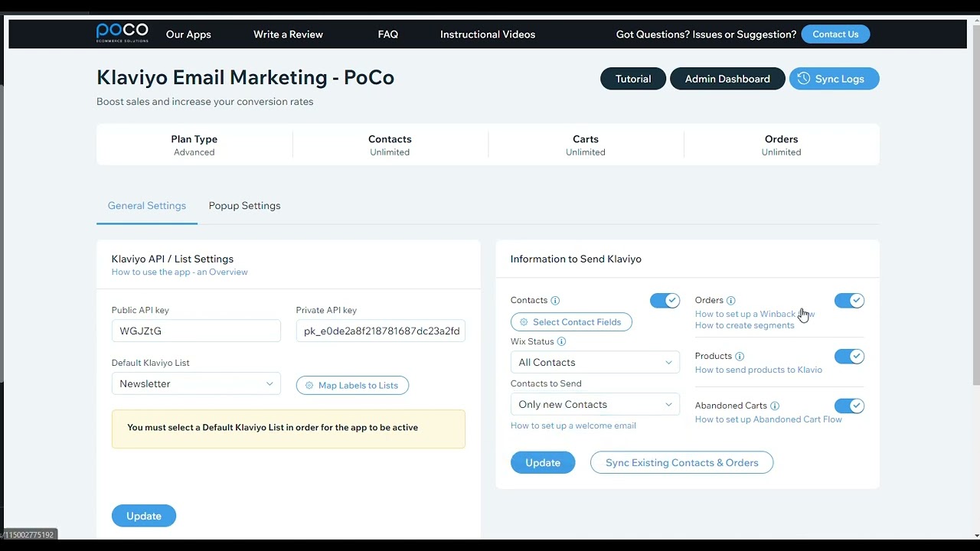Click Map Labels to Lists button
Viewport: 980px width, 551px height.
(x=352, y=386)
